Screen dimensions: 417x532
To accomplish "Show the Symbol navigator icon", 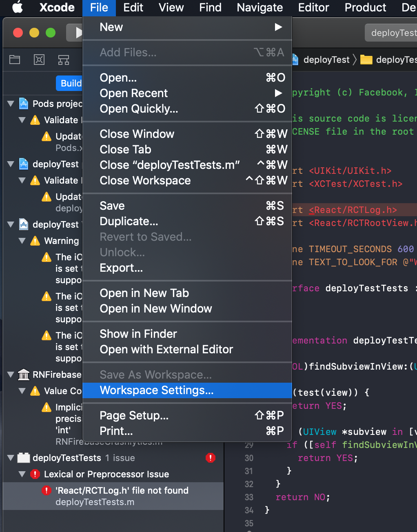I will click(x=64, y=60).
